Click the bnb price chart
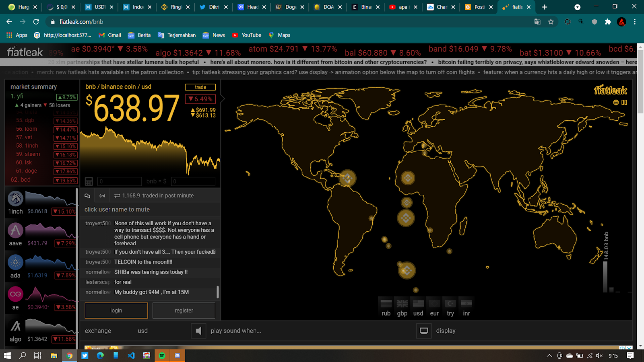The height and width of the screenshot is (362, 644). pos(150,151)
